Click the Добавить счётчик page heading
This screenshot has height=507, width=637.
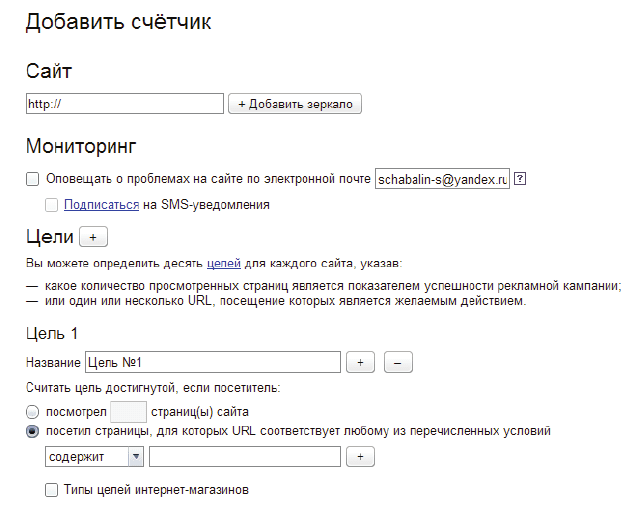(118, 23)
